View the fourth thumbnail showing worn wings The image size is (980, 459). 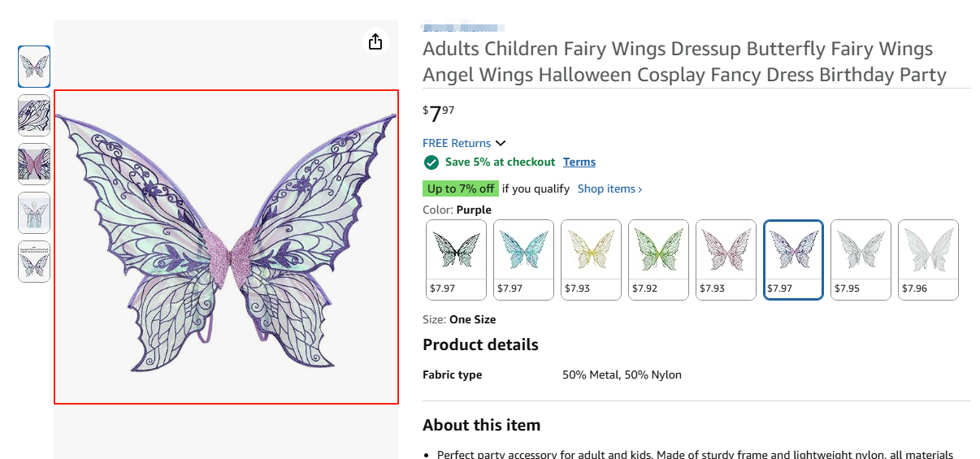[34, 213]
